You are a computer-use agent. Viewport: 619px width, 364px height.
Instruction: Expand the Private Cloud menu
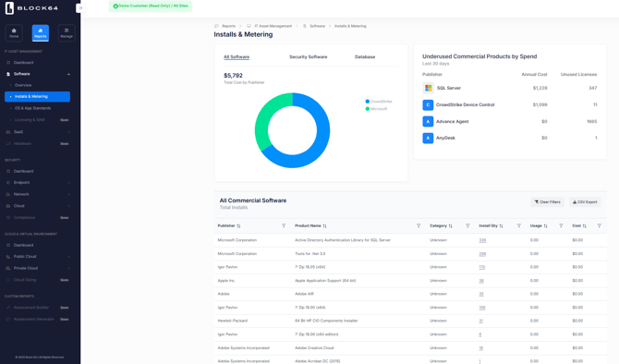[38, 268]
